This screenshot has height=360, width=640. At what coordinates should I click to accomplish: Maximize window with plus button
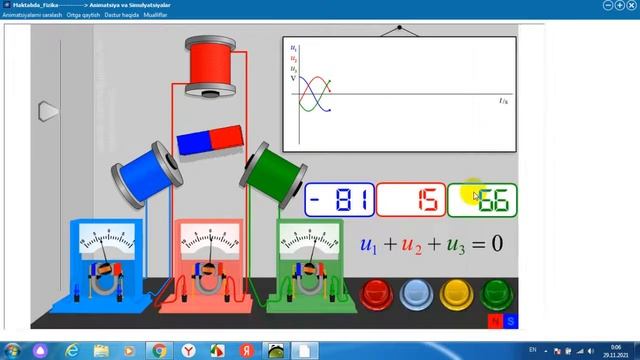pos(620,5)
